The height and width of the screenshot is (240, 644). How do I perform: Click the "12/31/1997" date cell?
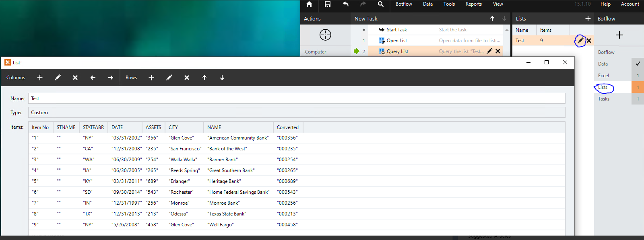tap(126, 203)
